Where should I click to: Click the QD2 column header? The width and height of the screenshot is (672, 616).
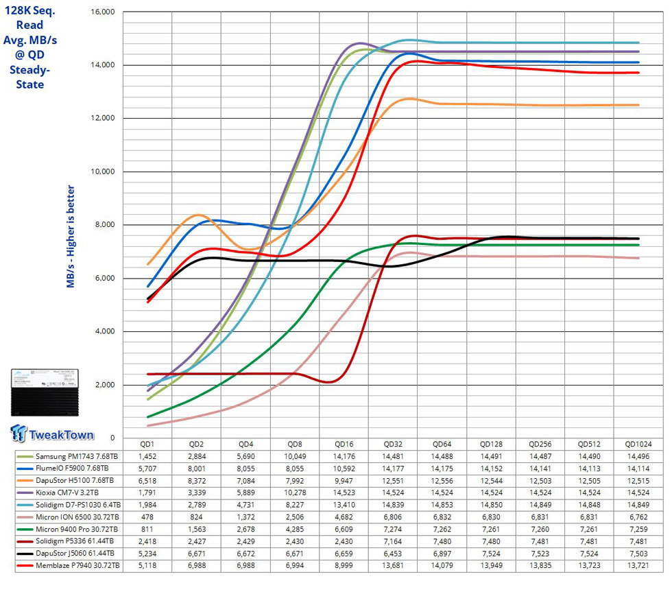click(196, 444)
